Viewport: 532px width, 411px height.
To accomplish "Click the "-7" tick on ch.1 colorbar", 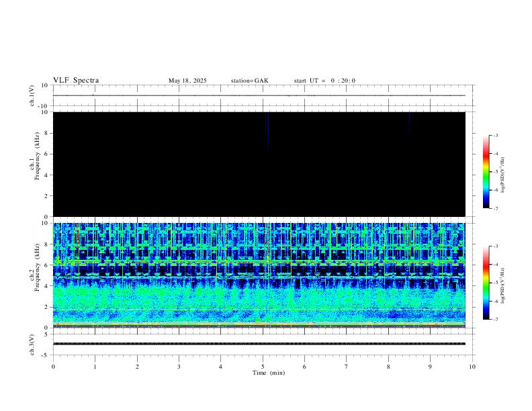I will click(495, 208).
